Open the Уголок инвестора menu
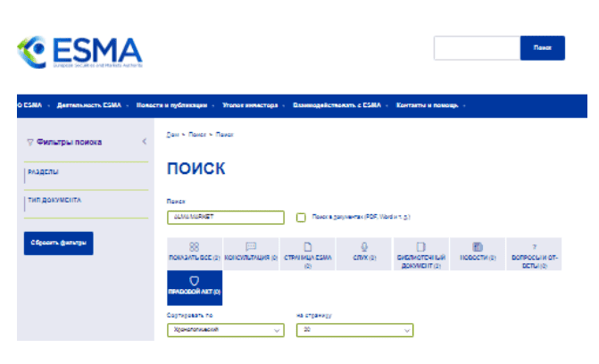 click(x=250, y=105)
